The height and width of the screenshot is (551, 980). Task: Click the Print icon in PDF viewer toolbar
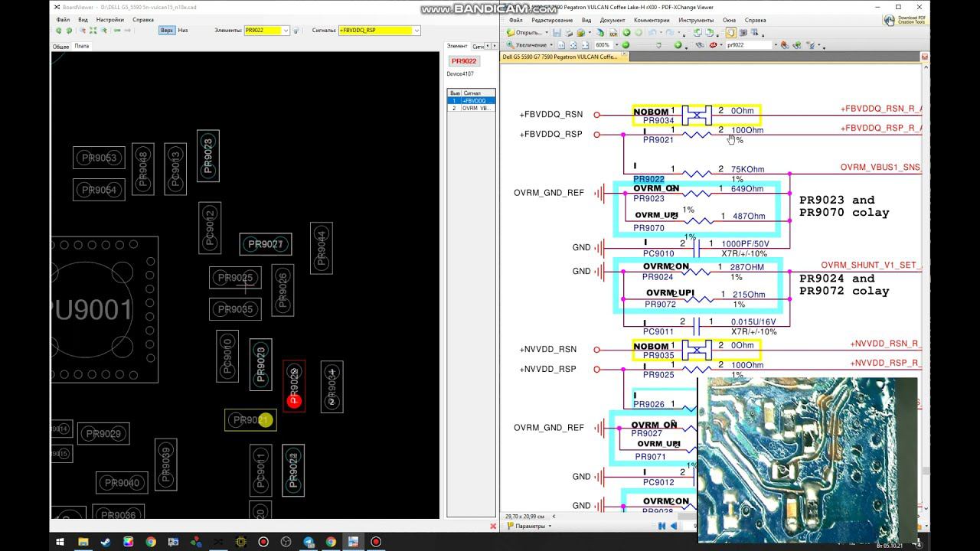(569, 33)
